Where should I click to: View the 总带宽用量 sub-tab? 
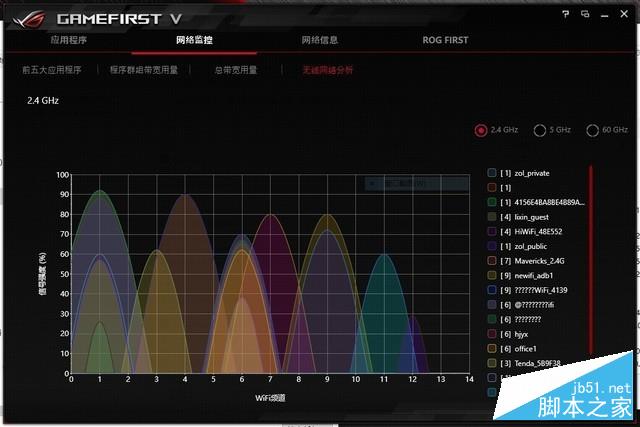coord(236,70)
